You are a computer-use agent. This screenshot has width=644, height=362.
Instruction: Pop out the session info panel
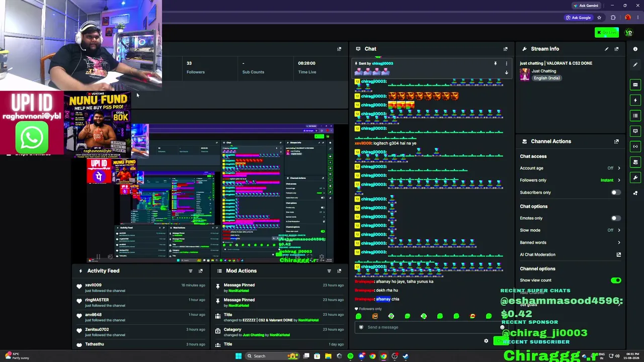tap(339, 49)
